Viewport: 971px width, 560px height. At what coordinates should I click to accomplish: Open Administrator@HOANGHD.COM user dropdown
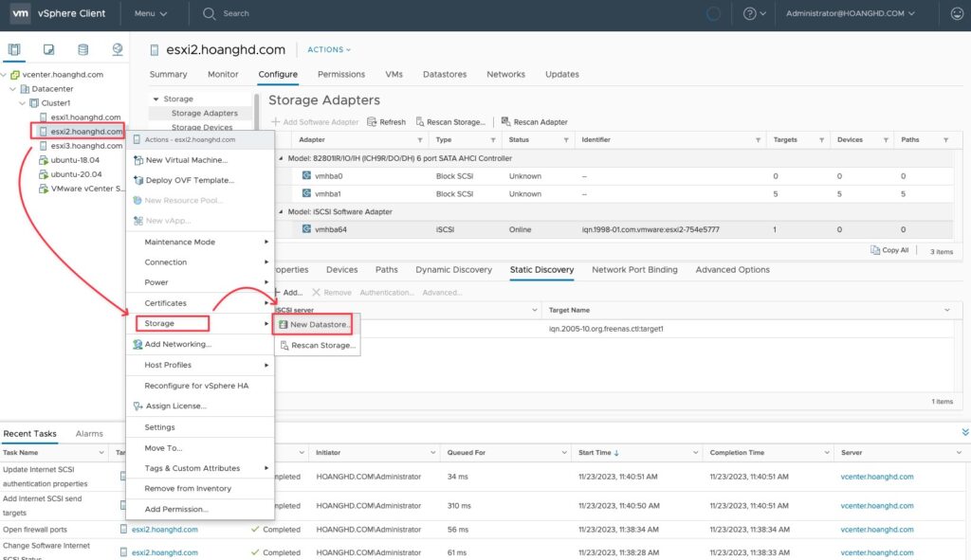point(851,13)
